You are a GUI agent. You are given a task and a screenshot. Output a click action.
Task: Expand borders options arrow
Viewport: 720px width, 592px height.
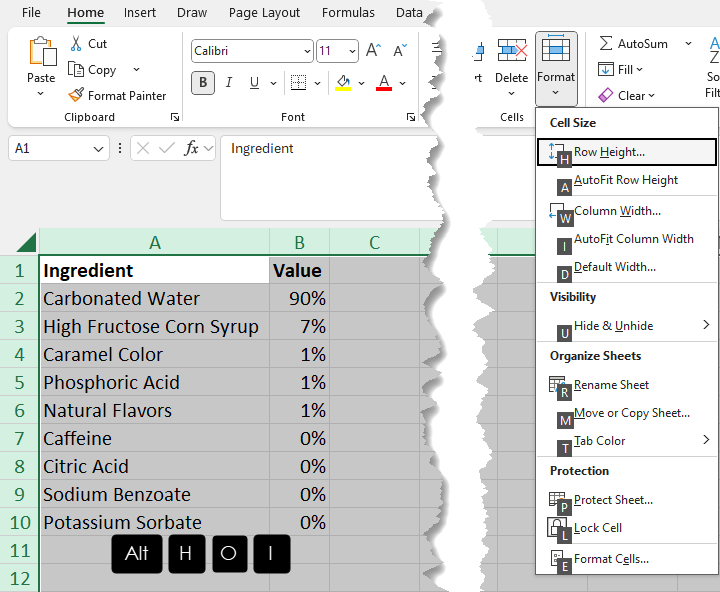click(x=317, y=83)
